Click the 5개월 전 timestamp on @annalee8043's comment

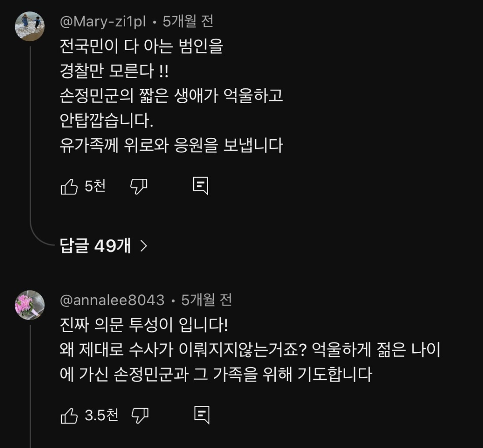206,300
